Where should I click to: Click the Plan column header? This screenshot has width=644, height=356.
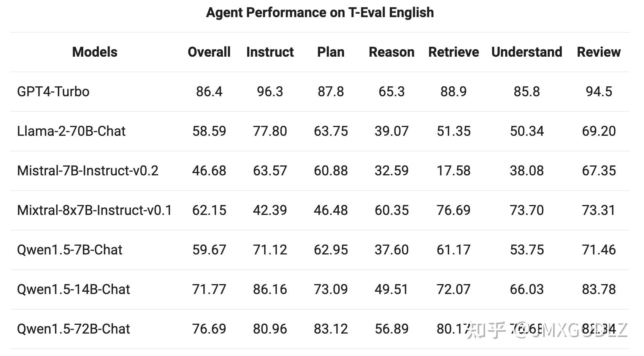coord(331,52)
